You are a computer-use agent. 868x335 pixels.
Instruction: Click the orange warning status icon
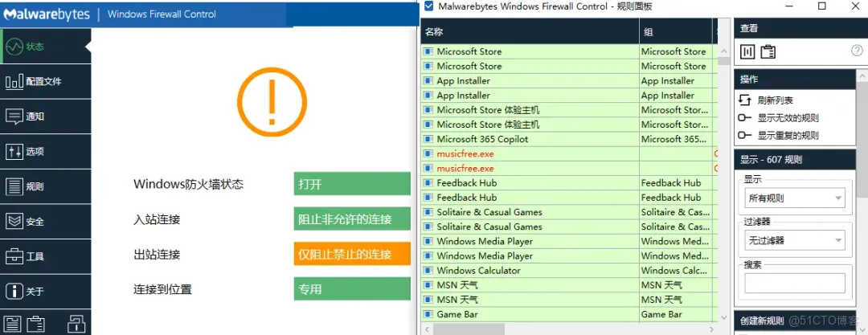point(272,103)
